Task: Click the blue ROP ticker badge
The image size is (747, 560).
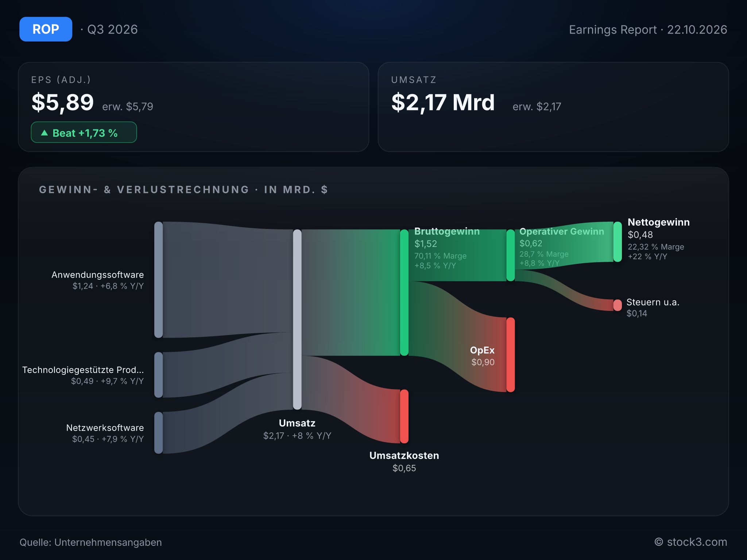Action: tap(46, 29)
